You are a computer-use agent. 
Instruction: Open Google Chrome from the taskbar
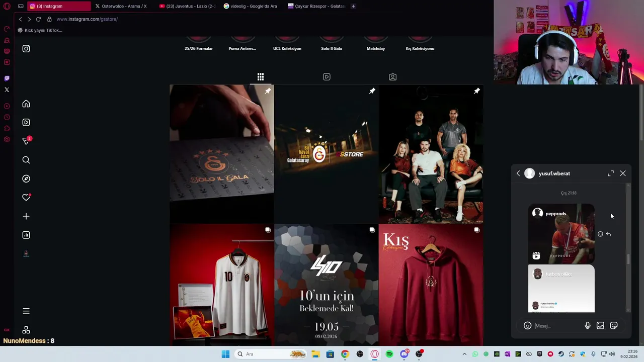coord(345,354)
